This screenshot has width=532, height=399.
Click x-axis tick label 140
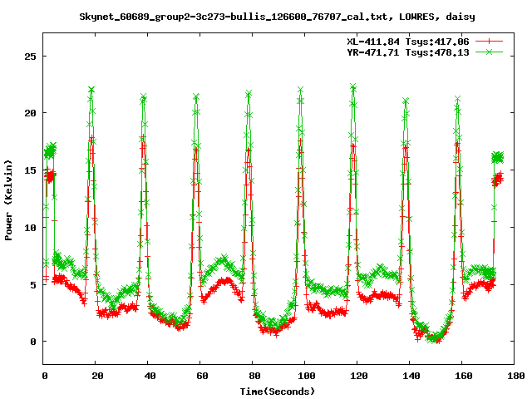[411, 376]
